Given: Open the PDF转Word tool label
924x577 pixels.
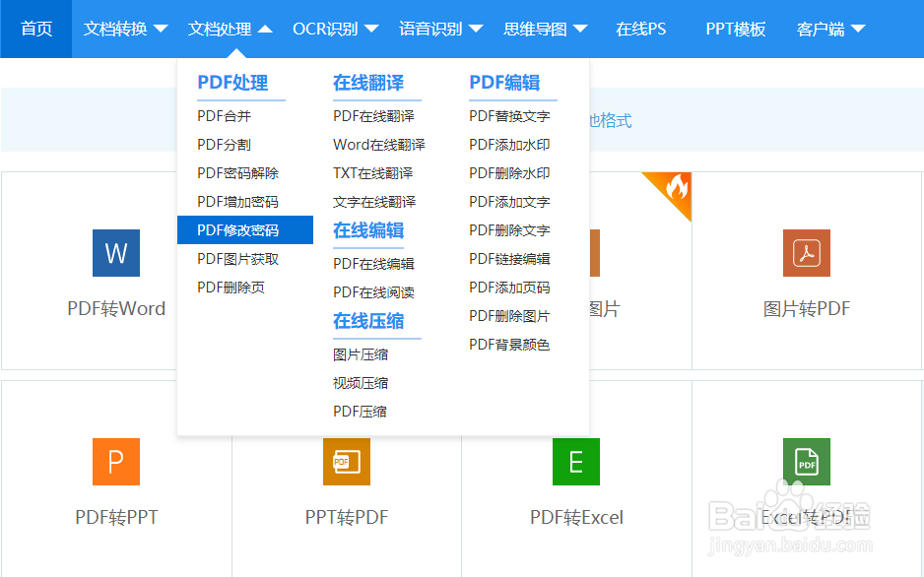Looking at the screenshot, I should 116,308.
